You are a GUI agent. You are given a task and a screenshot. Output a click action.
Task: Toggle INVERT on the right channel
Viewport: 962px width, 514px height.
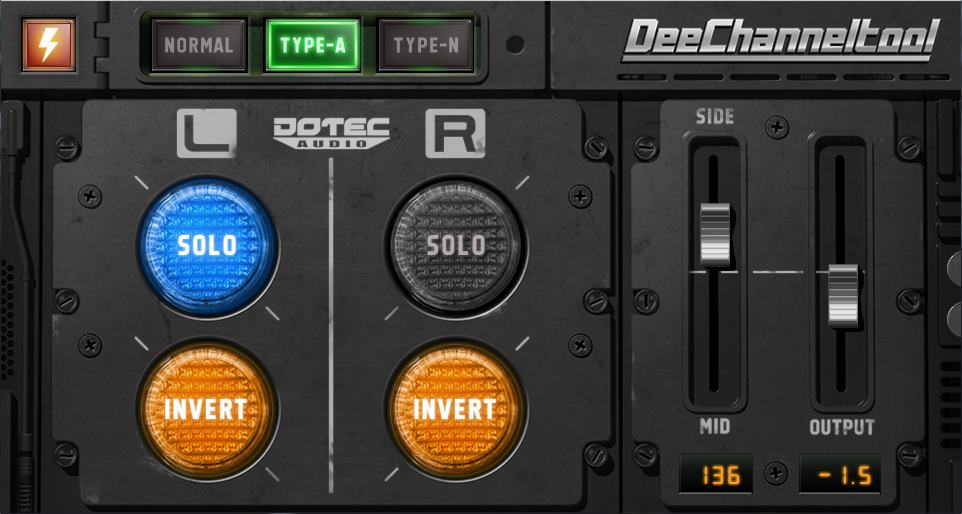pos(456,410)
